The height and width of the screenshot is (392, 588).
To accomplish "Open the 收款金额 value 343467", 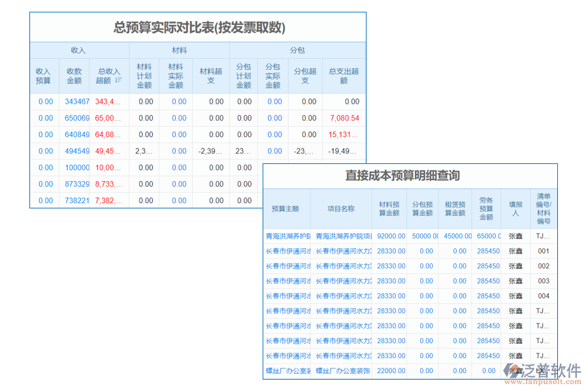I will (74, 102).
